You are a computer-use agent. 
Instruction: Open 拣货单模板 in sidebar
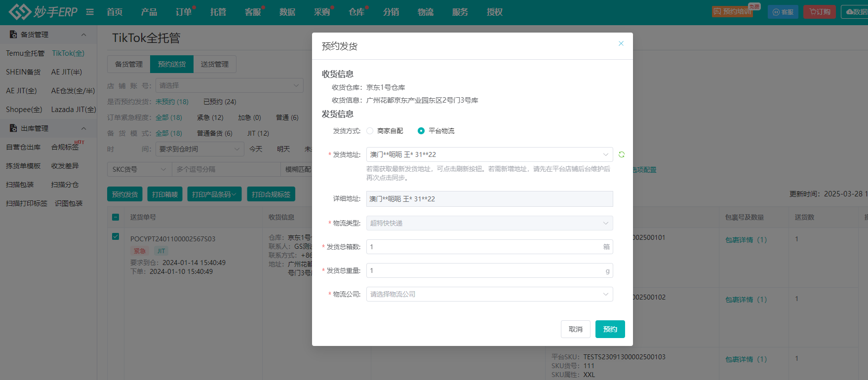point(23,166)
